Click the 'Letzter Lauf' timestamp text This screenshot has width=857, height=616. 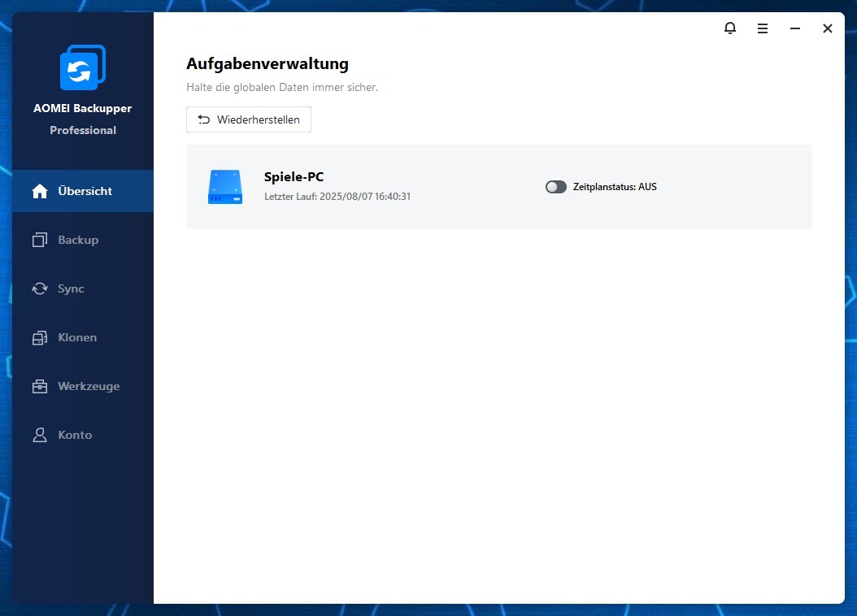[x=337, y=197]
